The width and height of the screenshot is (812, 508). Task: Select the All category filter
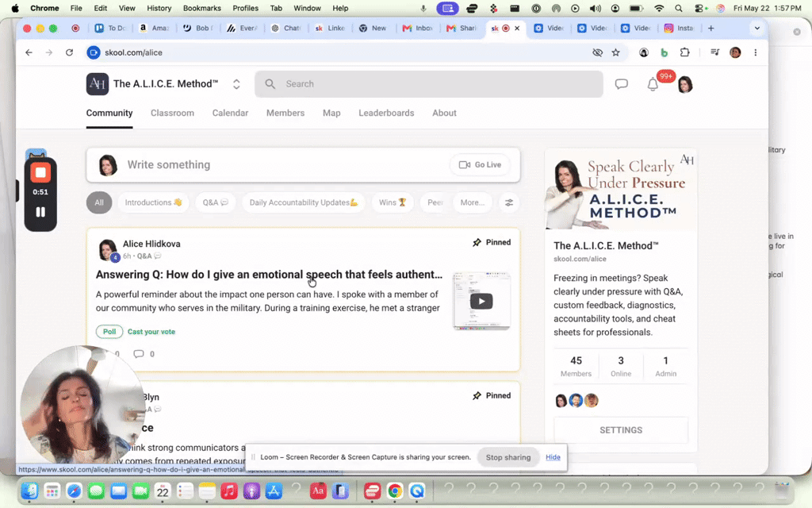99,202
